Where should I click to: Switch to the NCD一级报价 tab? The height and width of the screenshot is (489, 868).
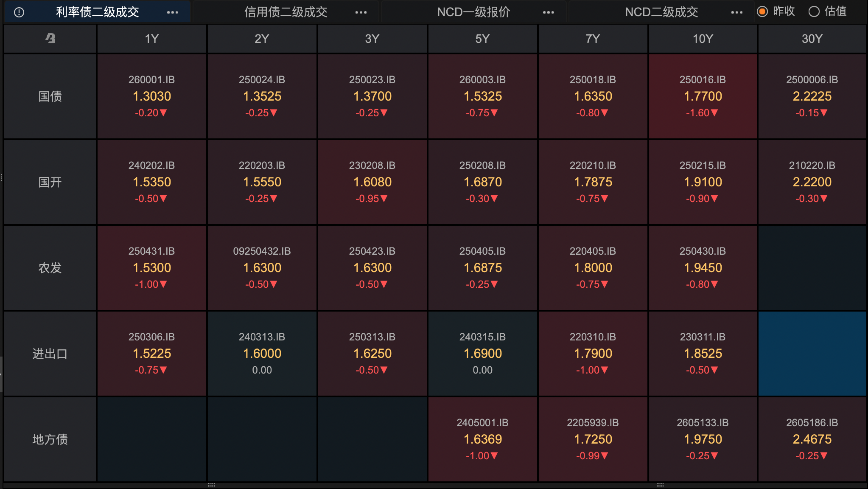point(473,12)
